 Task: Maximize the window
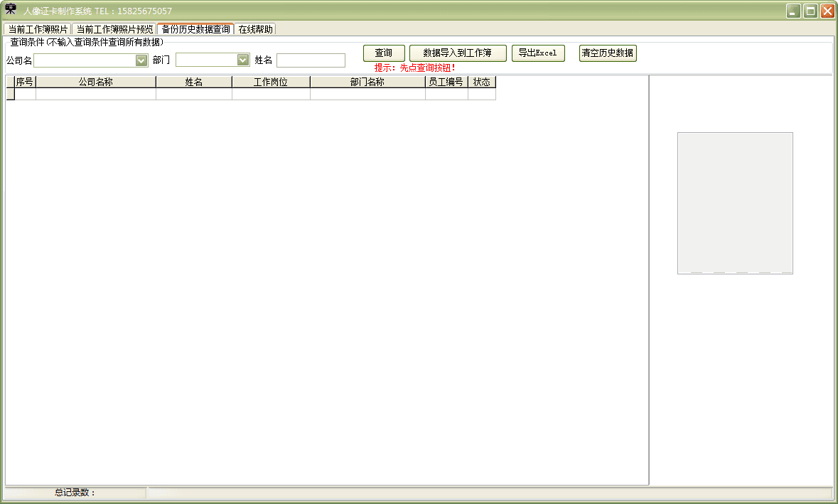pos(810,11)
